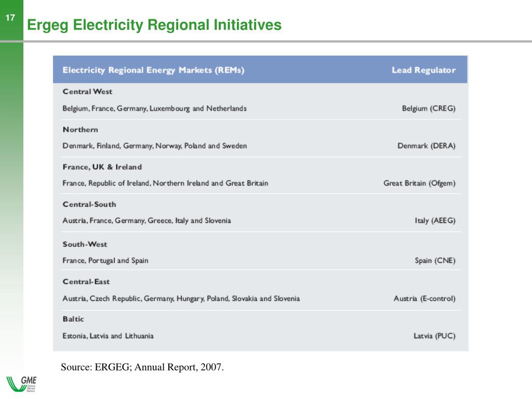Click Latvia (PUC) regulator cell

pos(434,336)
